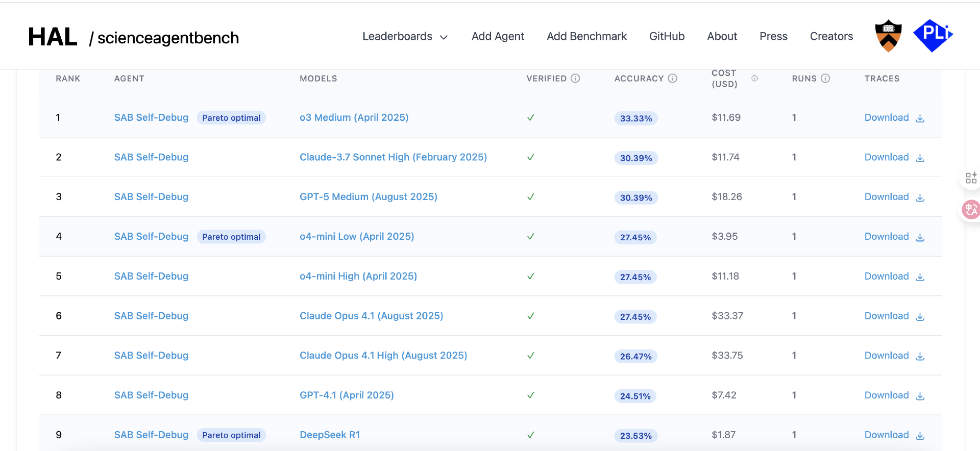Viewport: 980px width, 451px height.
Task: Click Pareto optimal badge in DeepSeek R1 row
Action: pos(231,435)
